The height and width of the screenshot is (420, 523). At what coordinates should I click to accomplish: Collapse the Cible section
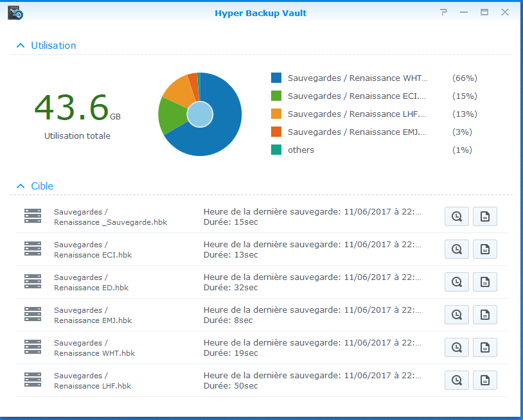[x=21, y=186]
